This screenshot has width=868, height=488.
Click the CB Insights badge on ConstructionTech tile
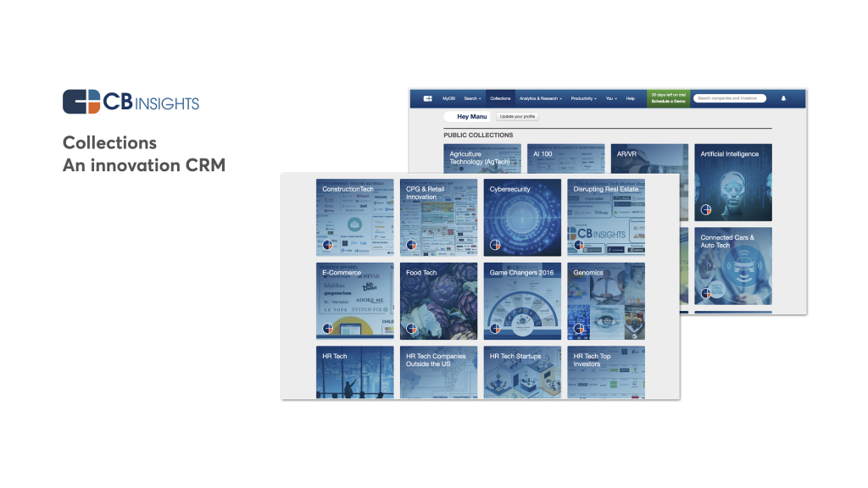(328, 245)
